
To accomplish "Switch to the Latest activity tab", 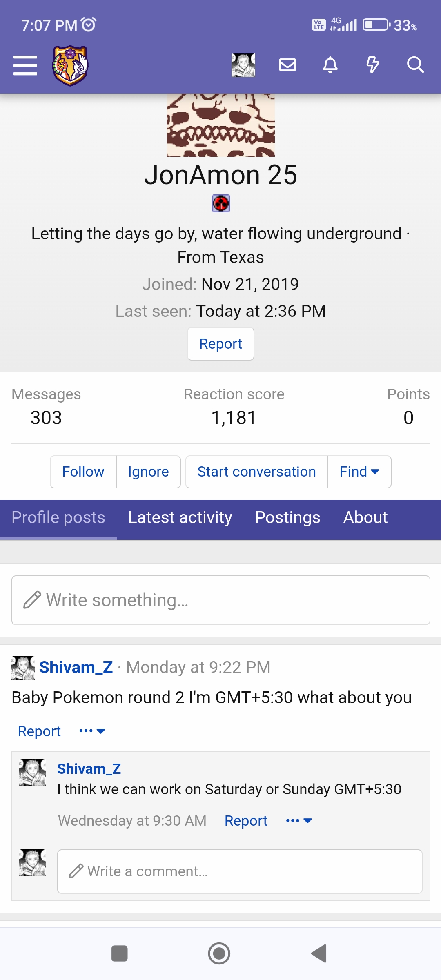I will [180, 518].
